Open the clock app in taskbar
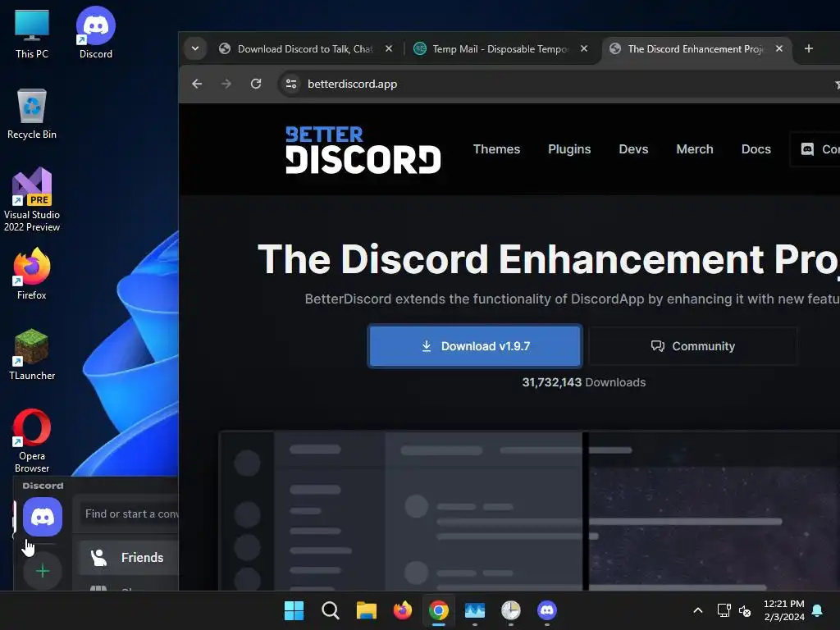The width and height of the screenshot is (840, 630). [x=510, y=610]
